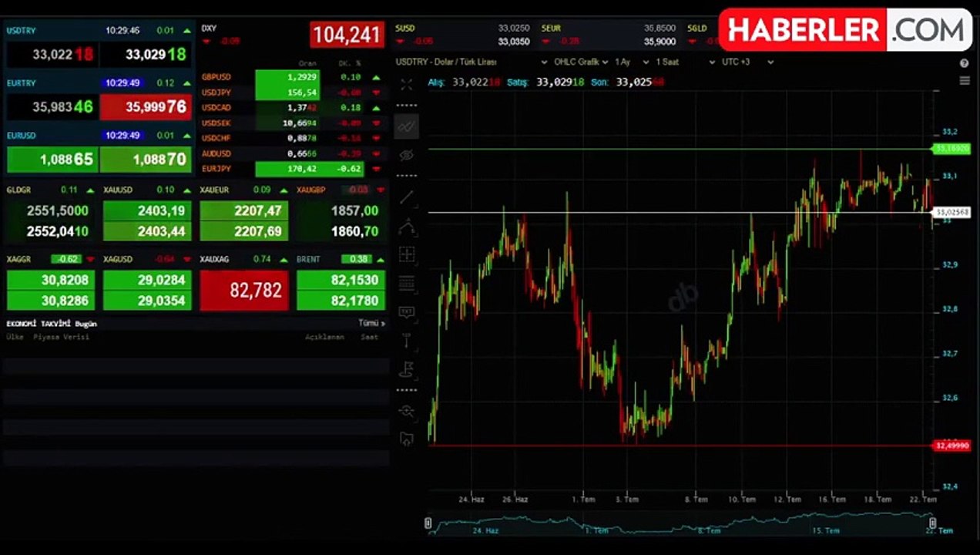The height and width of the screenshot is (555, 980).
Task: Click the Saat column header in calendar
Action: click(370, 338)
